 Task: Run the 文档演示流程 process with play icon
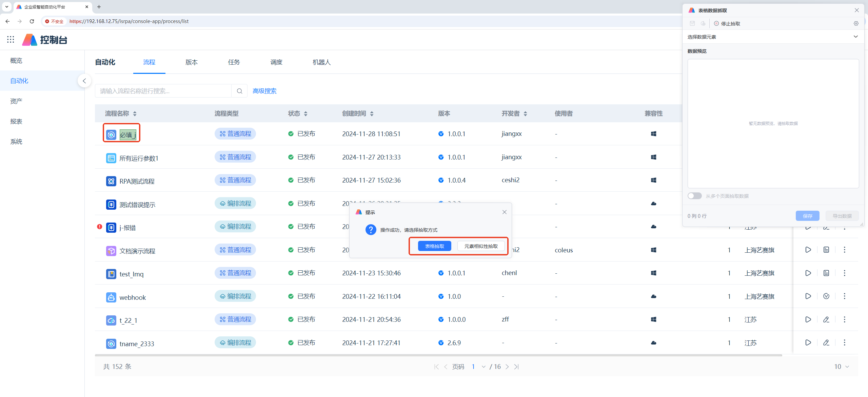808,250
